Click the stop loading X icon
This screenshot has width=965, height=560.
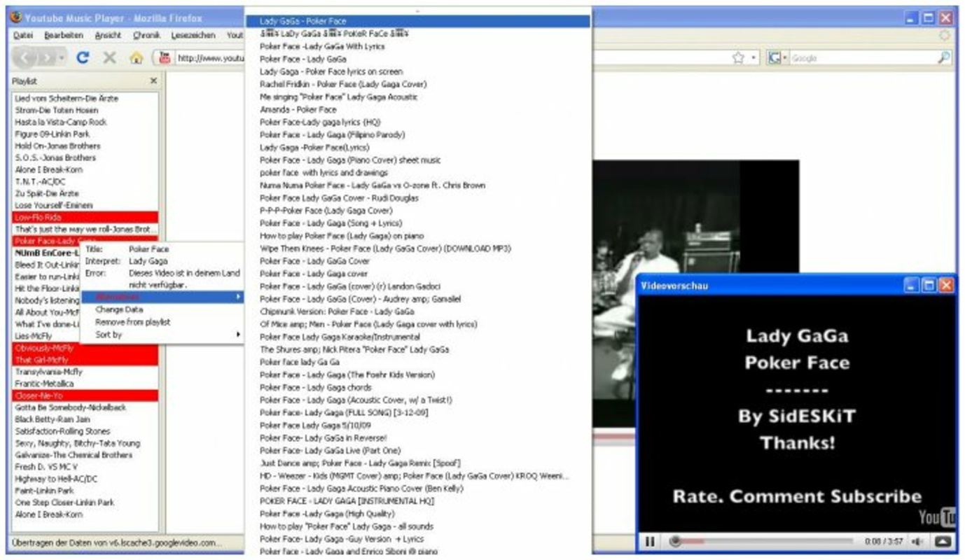(109, 58)
